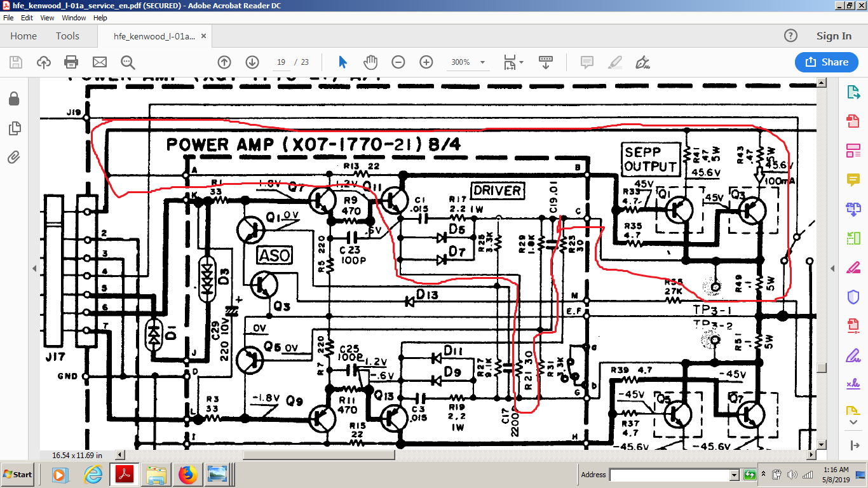Switch to the Home tab

pyautogui.click(x=24, y=36)
